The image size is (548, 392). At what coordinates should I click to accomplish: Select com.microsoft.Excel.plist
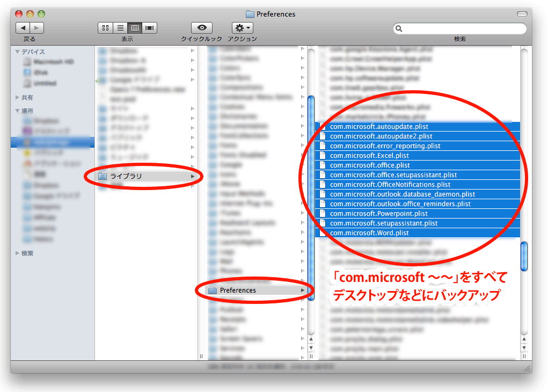418,156
